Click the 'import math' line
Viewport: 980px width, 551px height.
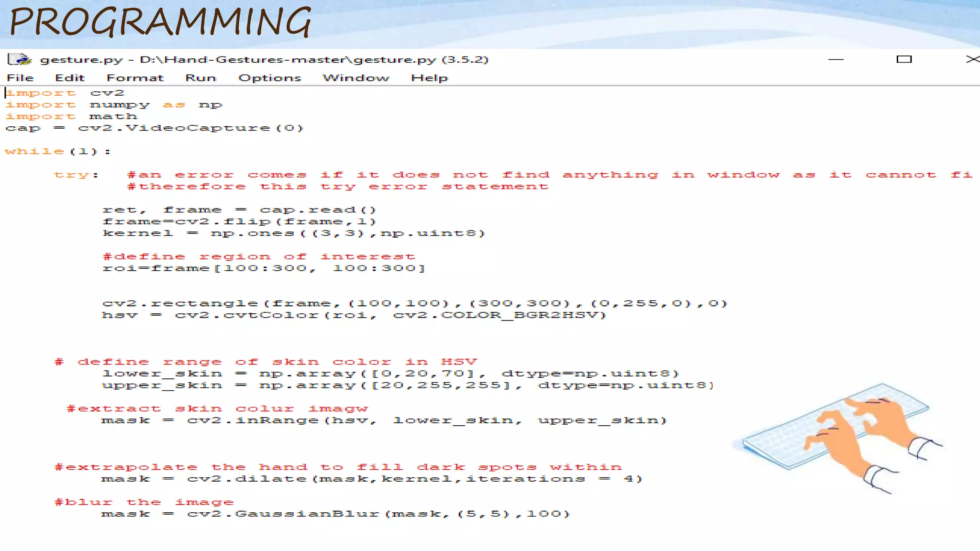[71, 116]
